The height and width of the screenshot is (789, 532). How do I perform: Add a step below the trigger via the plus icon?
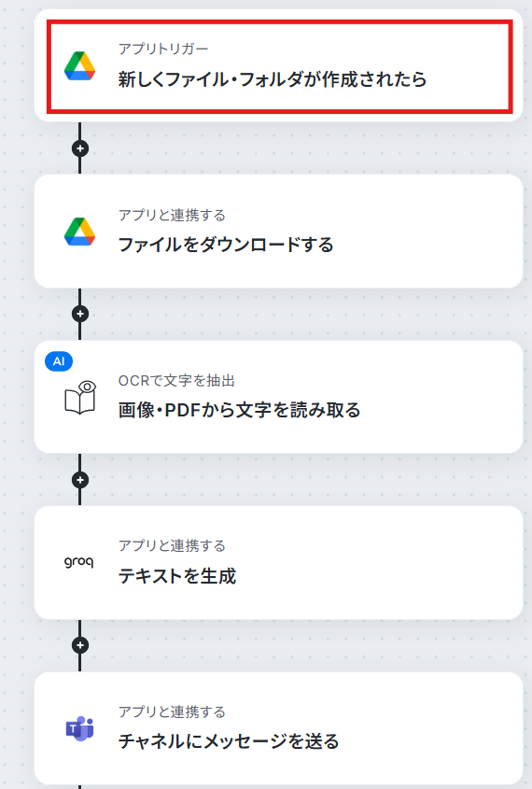coord(80,148)
